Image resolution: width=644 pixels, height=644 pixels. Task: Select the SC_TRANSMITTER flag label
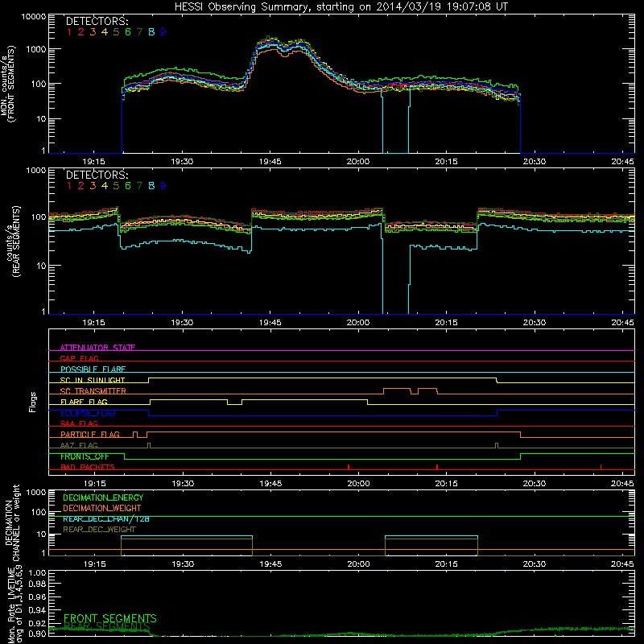[x=93, y=391]
